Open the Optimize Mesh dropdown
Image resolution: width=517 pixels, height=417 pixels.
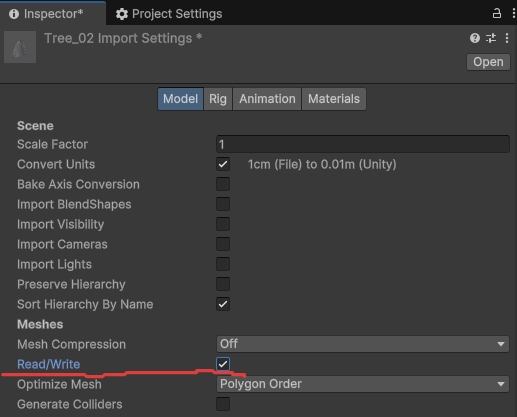tap(363, 384)
